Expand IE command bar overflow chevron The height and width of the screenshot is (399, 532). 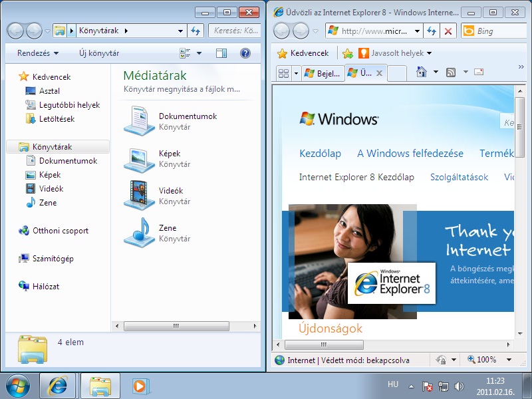tap(521, 67)
